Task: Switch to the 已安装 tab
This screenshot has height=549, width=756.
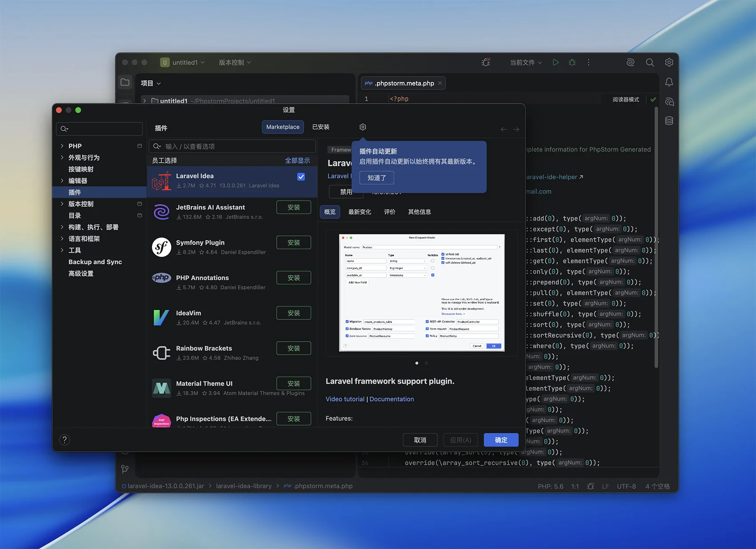Action: tap(321, 127)
